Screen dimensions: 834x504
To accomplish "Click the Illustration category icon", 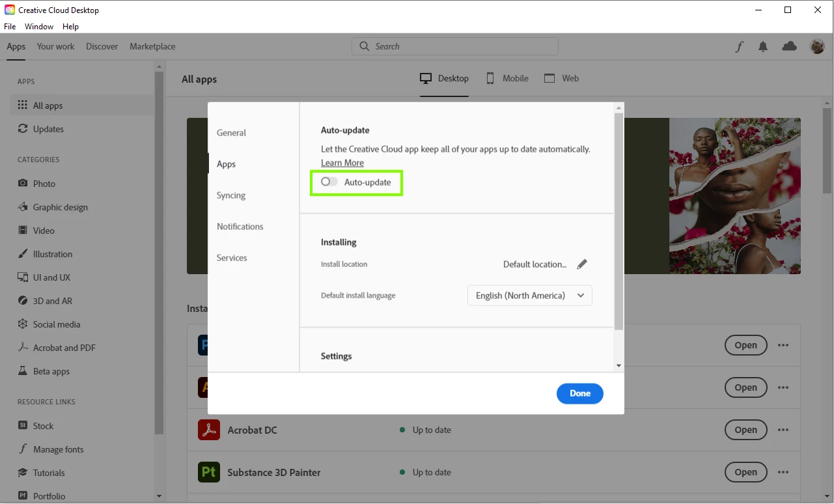I will pos(23,254).
